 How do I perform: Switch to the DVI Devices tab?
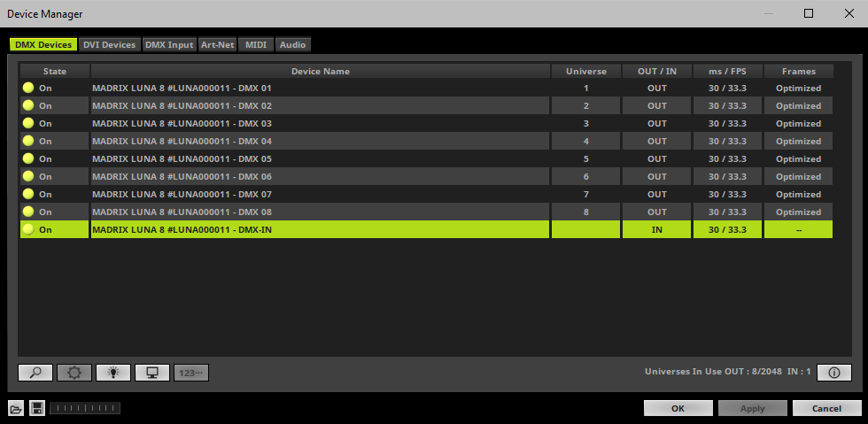(110, 45)
